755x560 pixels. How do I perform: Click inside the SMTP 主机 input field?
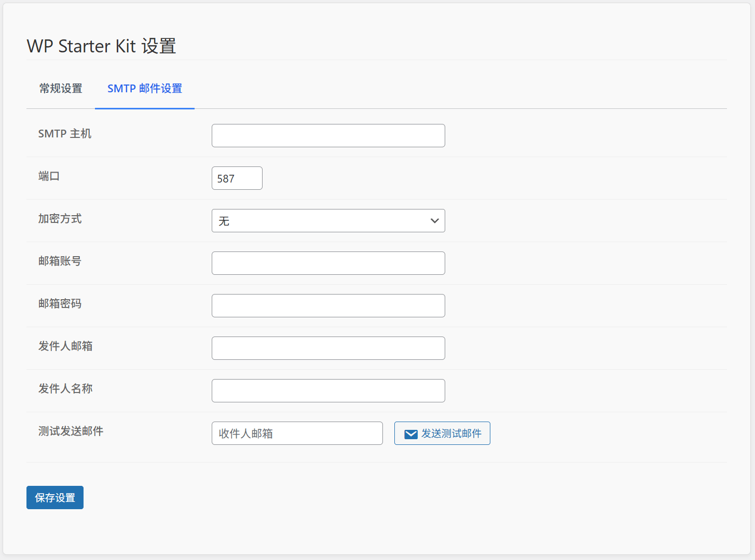click(328, 135)
